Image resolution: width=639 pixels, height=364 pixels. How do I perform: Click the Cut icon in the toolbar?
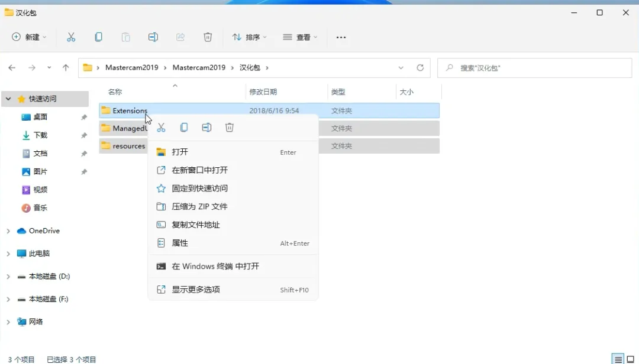(71, 37)
